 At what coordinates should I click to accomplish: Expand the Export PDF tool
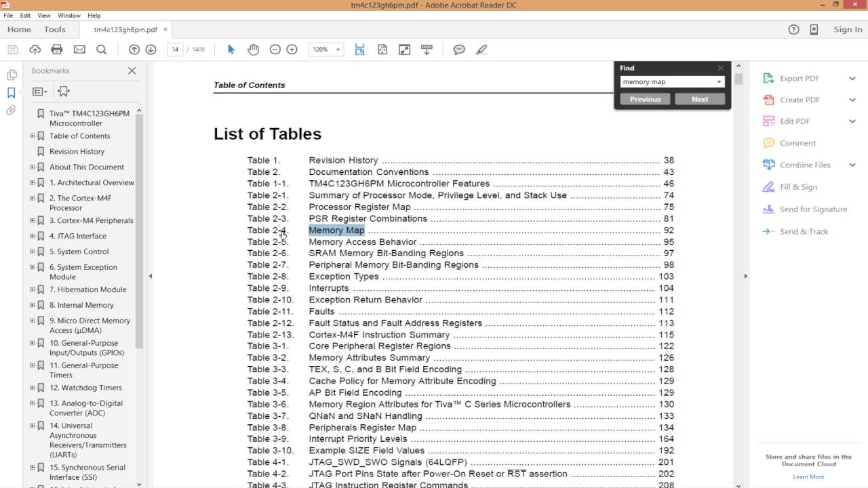coord(852,79)
